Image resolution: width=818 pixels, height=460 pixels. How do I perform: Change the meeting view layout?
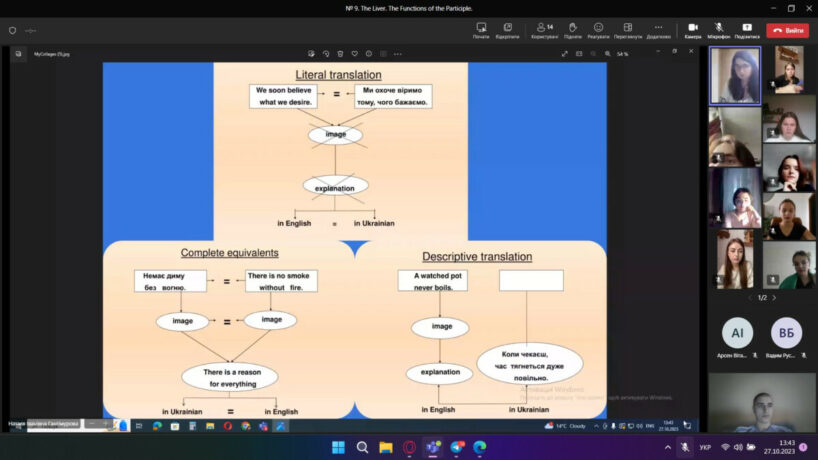click(x=627, y=30)
